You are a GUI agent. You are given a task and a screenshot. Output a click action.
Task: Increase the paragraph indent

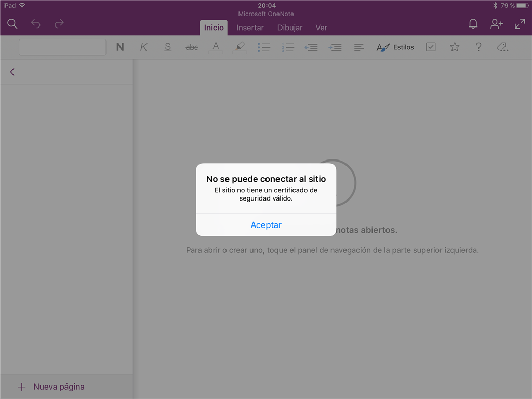coord(335,47)
